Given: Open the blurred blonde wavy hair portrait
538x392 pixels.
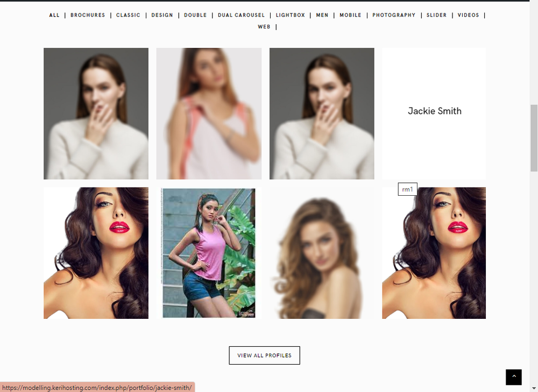Looking at the screenshot, I should coord(322,253).
